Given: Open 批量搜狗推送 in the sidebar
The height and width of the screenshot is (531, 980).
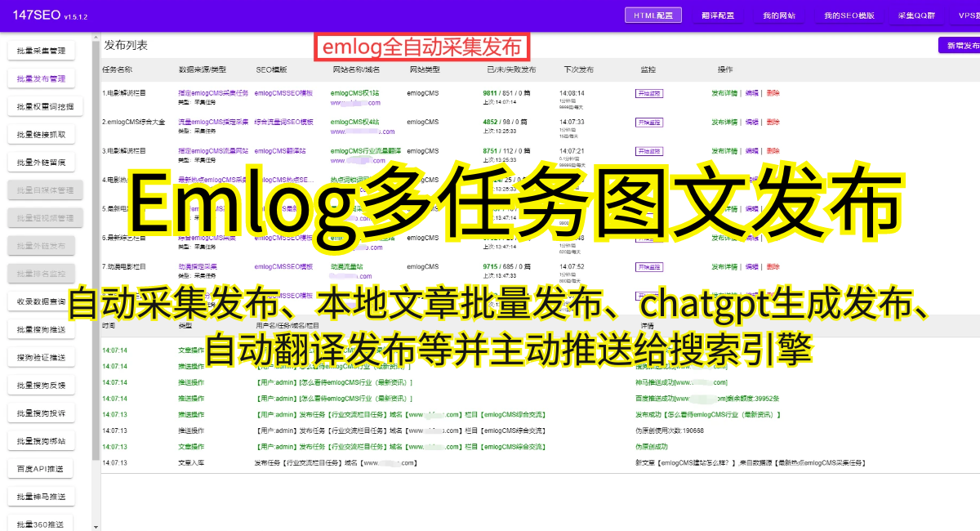Looking at the screenshot, I should click(x=41, y=329).
